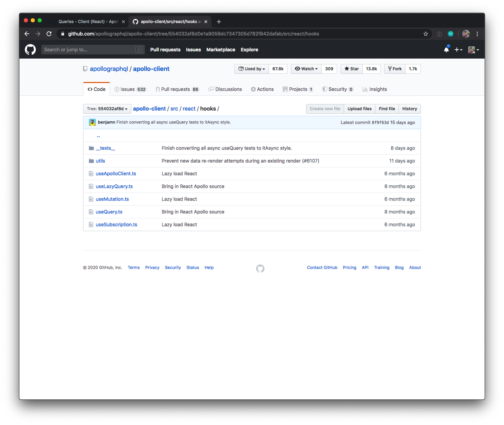Go to Explore

click(249, 50)
